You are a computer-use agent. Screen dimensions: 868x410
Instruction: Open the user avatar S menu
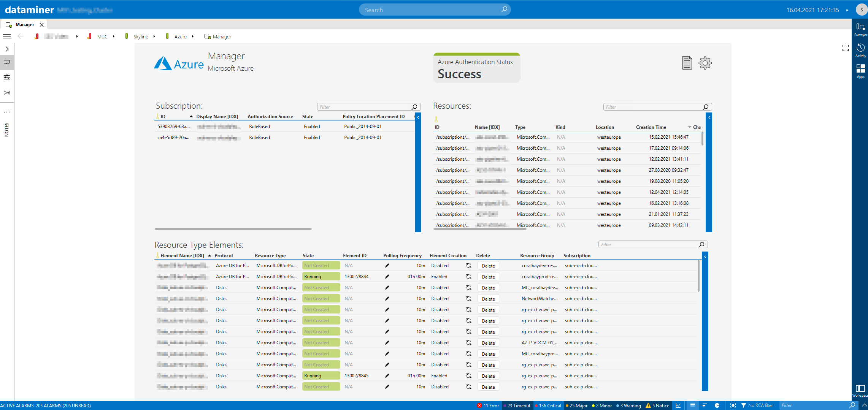tap(862, 10)
